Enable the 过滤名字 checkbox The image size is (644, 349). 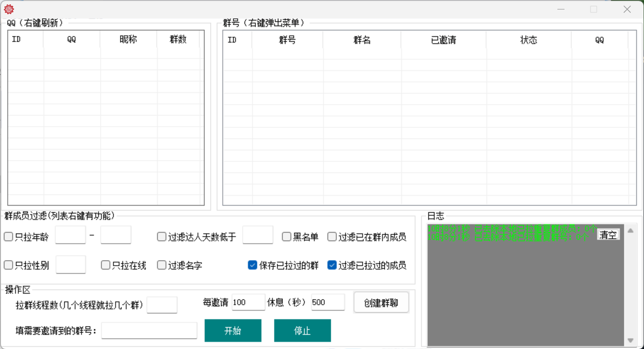point(161,265)
